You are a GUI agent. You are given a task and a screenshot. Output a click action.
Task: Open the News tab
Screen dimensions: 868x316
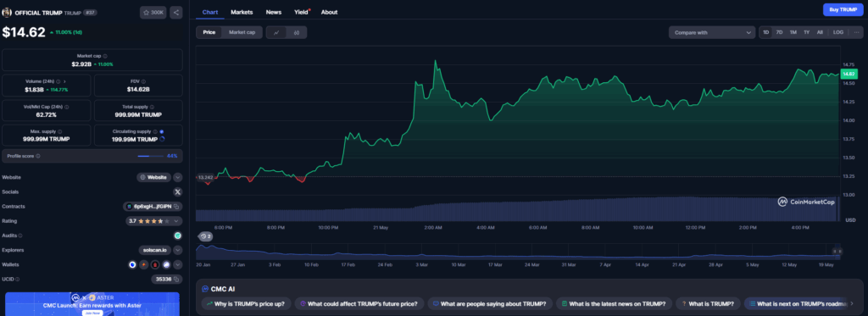pos(274,12)
